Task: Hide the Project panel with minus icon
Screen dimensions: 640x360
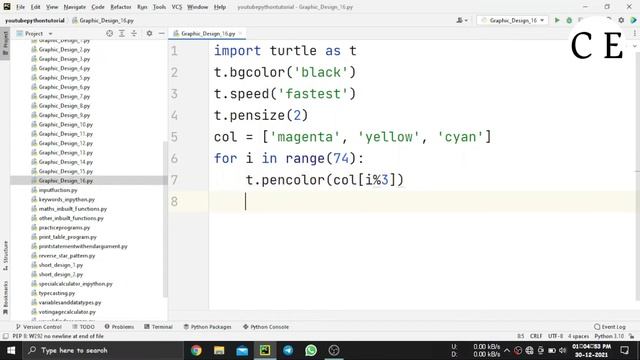Action: (162, 33)
